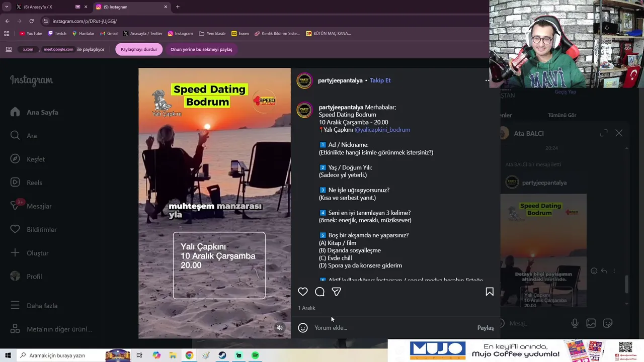The height and width of the screenshot is (362, 644).
Task: Click site info icon in address bar
Action: click(46, 21)
